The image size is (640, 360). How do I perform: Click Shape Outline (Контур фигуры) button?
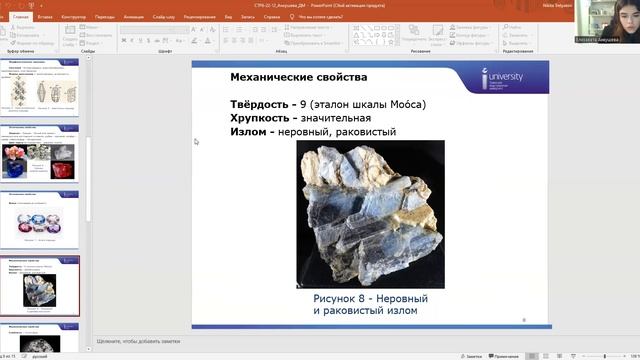(470, 35)
